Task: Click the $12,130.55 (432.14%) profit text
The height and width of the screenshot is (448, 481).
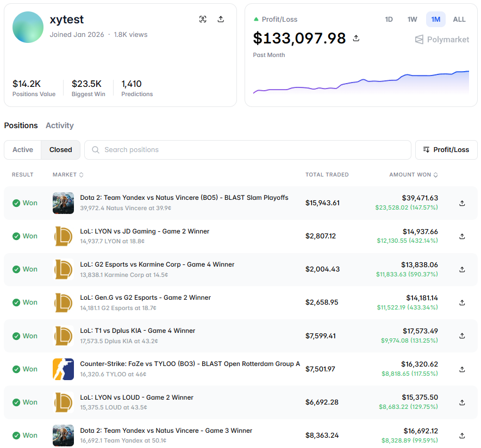Action: pos(407,241)
